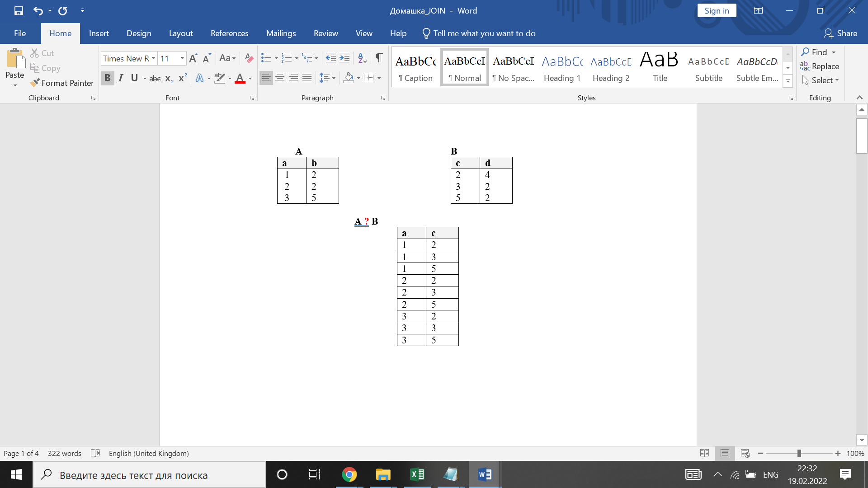This screenshot has width=868, height=488.
Task: Click the Windows taskbar search box
Action: 149,474
